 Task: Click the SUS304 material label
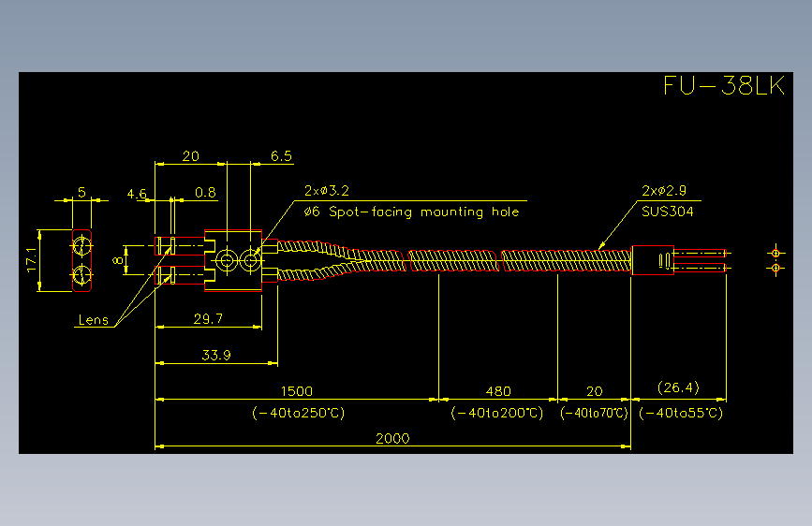click(x=668, y=212)
